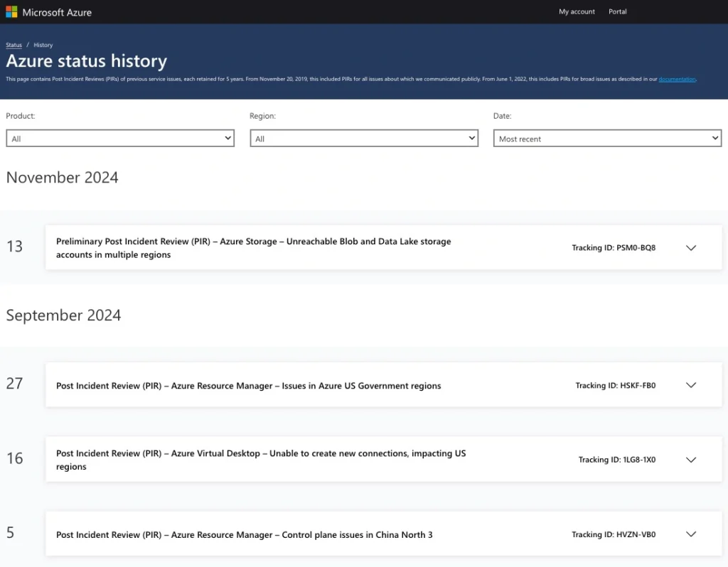Expand the China North 3 control plane PIR
Viewport: 728px width, 567px height.
coord(690,534)
